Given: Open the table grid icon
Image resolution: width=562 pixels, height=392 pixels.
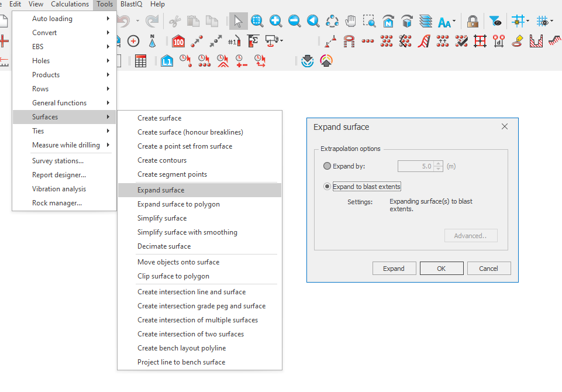Looking at the screenshot, I should [140, 61].
